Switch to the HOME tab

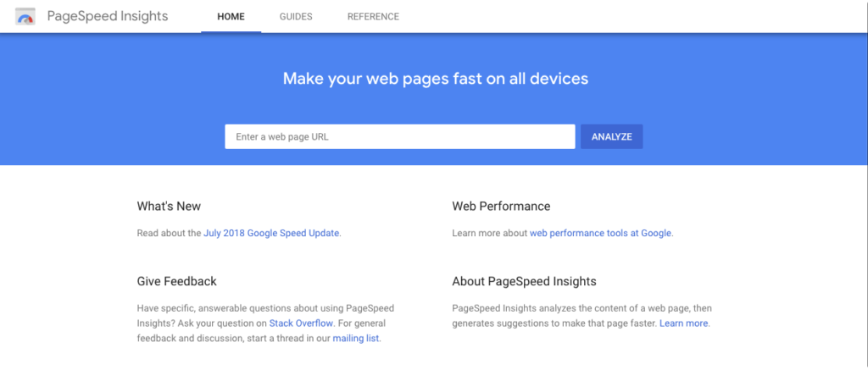(231, 17)
